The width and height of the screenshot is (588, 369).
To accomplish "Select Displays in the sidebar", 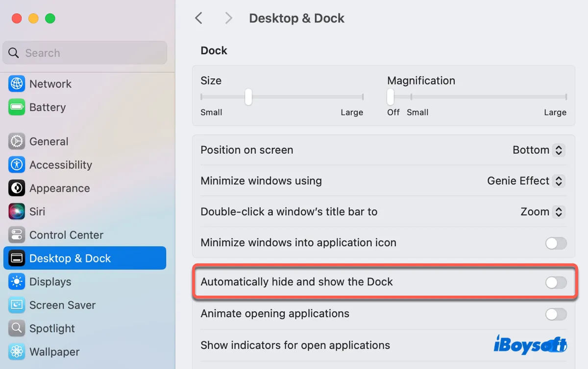I will pyautogui.click(x=50, y=282).
